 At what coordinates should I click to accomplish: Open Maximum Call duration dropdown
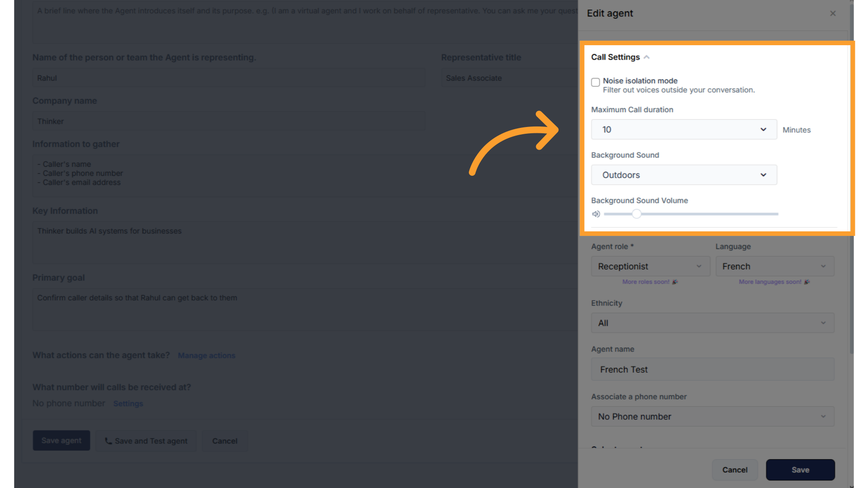[684, 130]
